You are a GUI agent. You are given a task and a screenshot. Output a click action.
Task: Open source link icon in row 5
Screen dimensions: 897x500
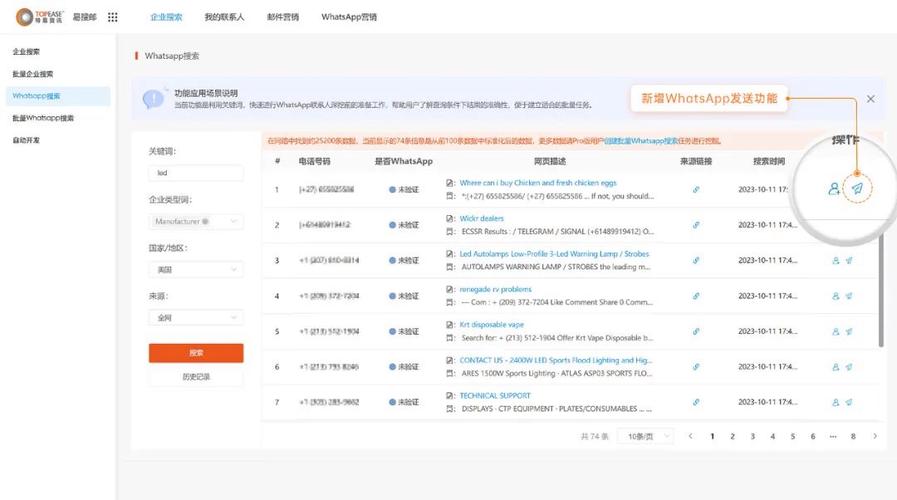tap(696, 331)
